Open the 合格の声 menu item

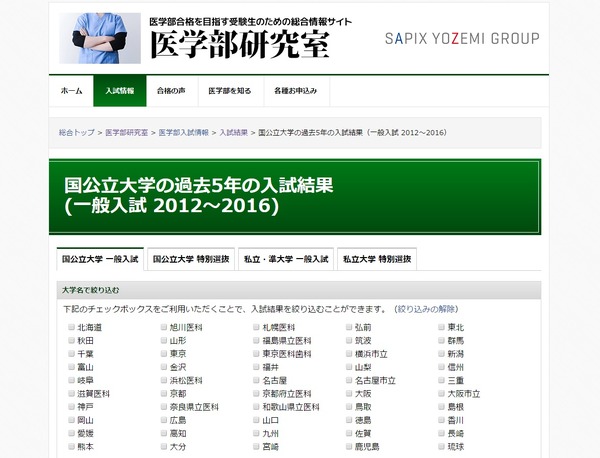click(171, 91)
